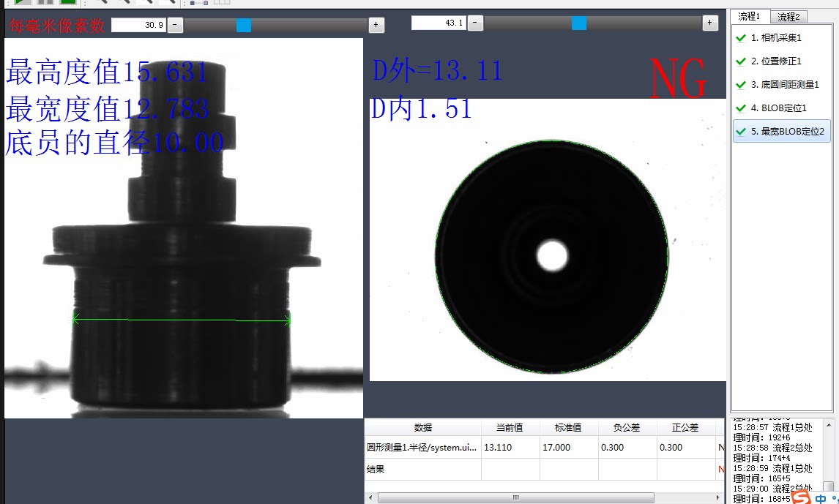Click green checkmark beside BLOB定位1 step
This screenshot has width=839, height=504.
coord(741,108)
